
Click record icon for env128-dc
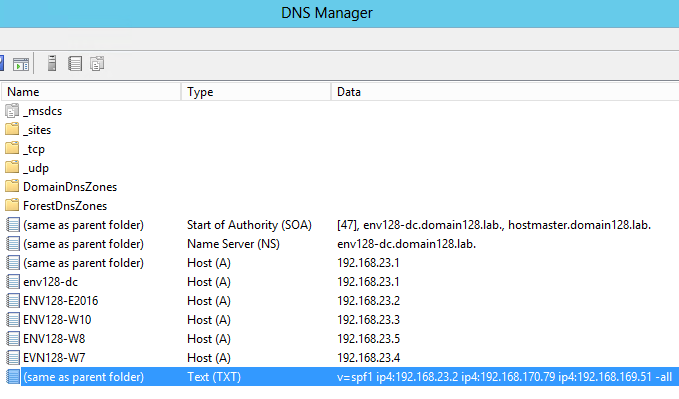pyautogui.click(x=13, y=282)
